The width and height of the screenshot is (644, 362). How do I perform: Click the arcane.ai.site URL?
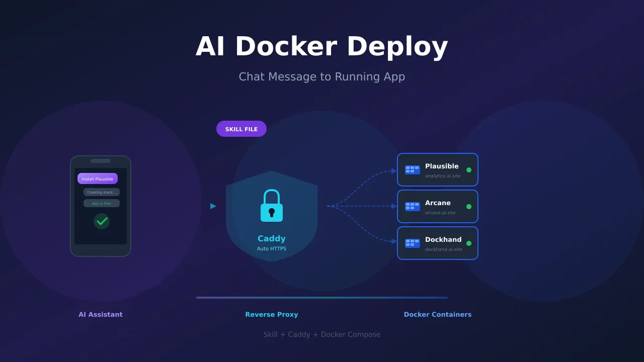[x=440, y=213]
